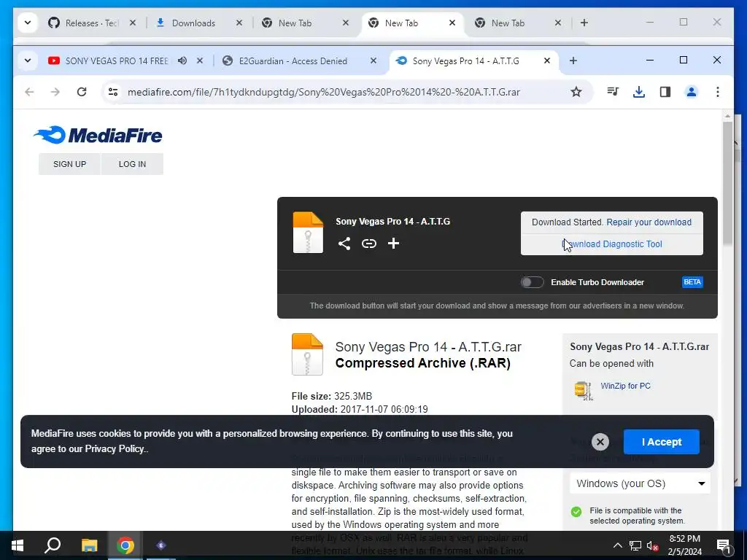747x560 pixels.
Task: Open tab search dropdown in front window
Action: [x=28, y=61]
